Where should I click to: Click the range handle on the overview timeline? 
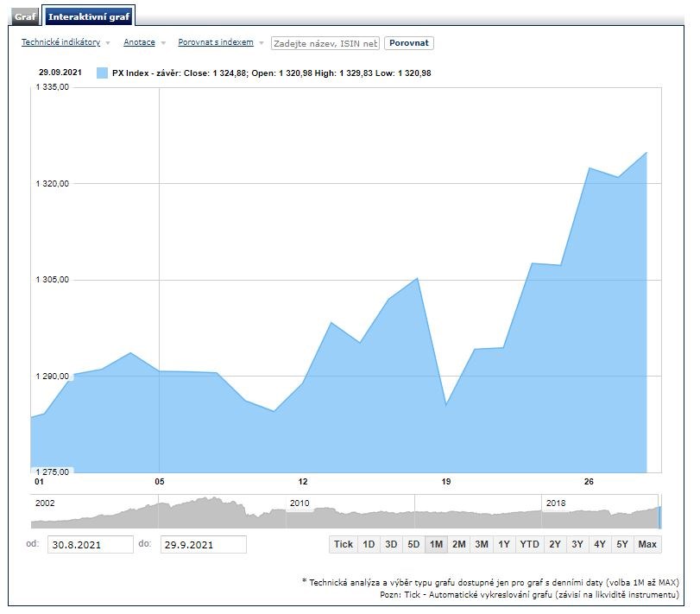click(x=659, y=517)
